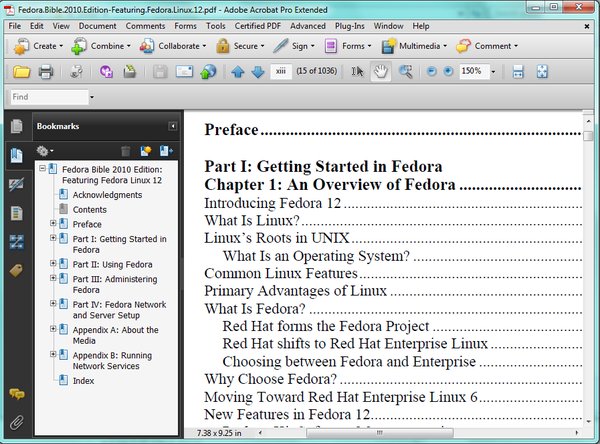600x444 pixels.
Task: Open the Bookmarks panel icon in the sidebar
Action: tap(16, 155)
